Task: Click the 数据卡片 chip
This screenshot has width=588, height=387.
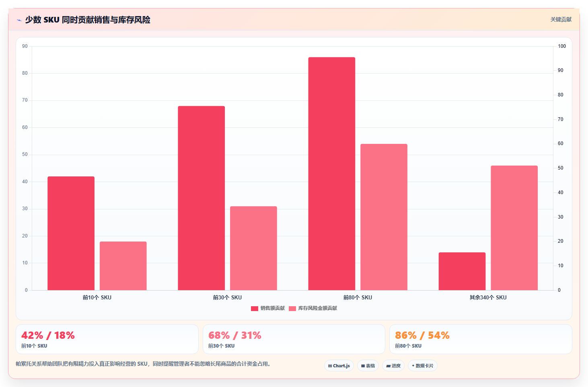Action: [x=423, y=366]
